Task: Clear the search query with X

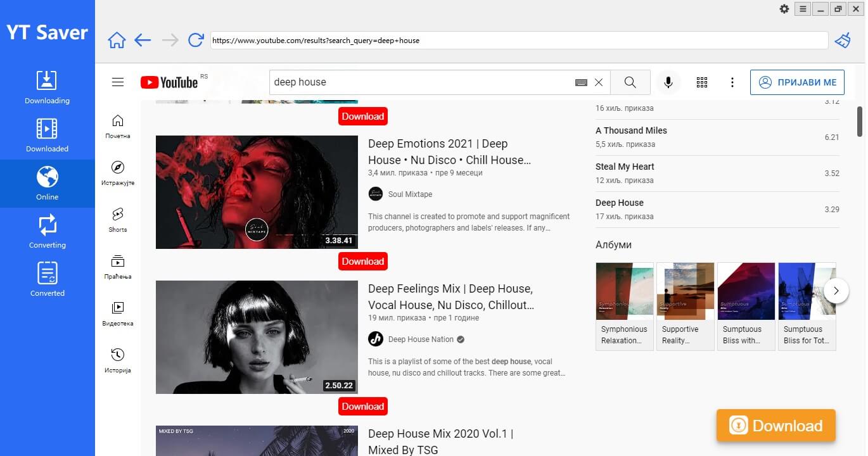Action: click(599, 82)
